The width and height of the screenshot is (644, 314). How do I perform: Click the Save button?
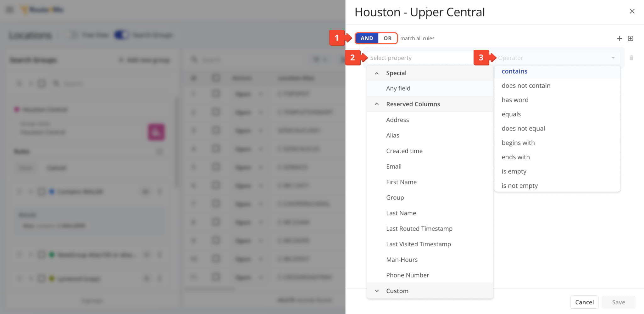click(x=618, y=302)
